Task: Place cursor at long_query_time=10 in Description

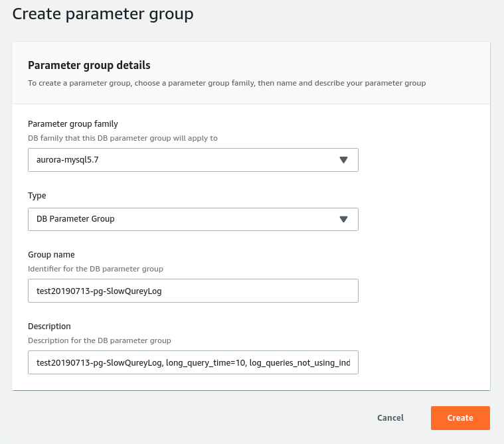Action: (205, 363)
